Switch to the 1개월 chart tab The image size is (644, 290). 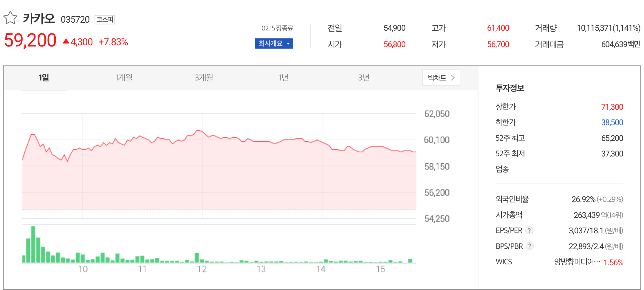[124, 78]
